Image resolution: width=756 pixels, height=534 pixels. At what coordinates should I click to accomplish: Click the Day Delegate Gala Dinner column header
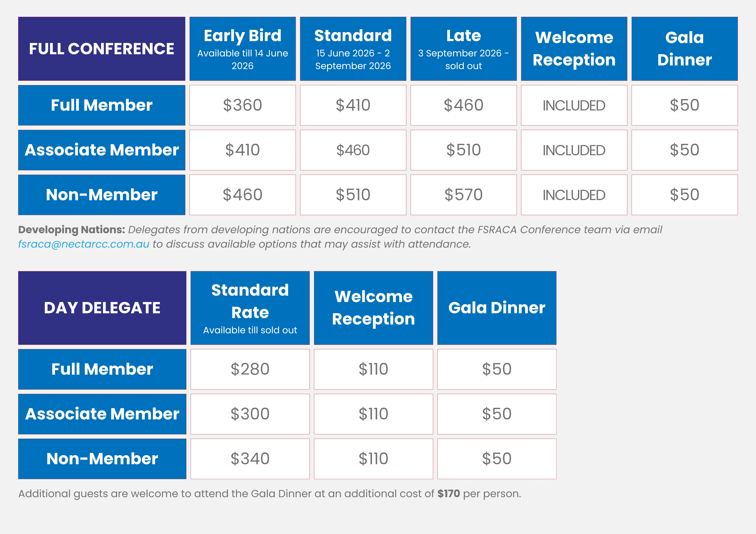click(x=497, y=308)
